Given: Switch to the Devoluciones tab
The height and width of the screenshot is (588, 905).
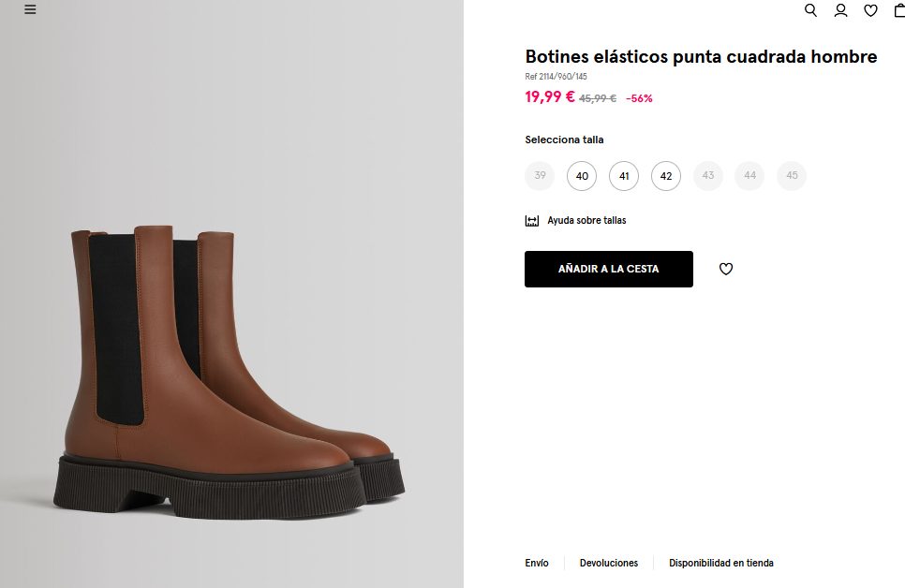Looking at the screenshot, I should pos(609,563).
